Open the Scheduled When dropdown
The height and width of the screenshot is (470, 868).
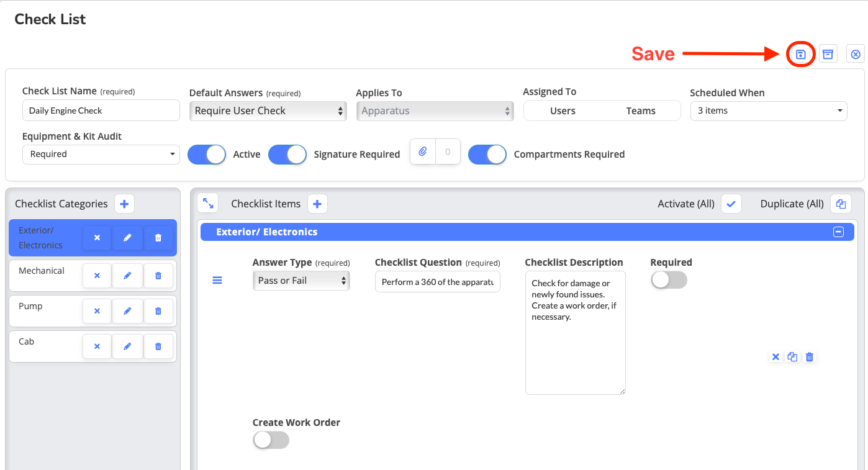click(x=769, y=111)
